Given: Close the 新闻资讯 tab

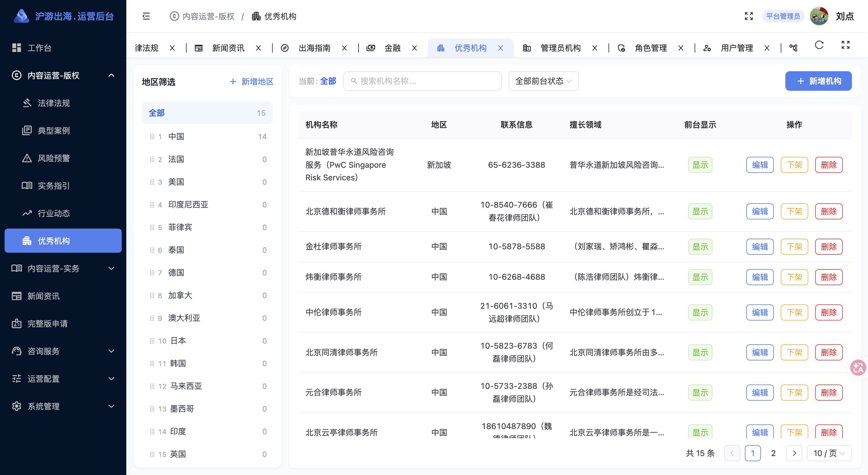Looking at the screenshot, I should (x=258, y=48).
